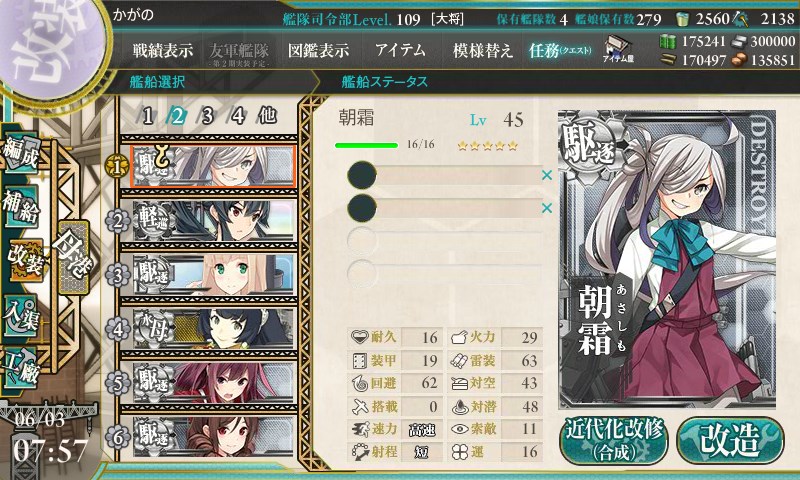Click the 改造 remodel button

(x=730, y=440)
